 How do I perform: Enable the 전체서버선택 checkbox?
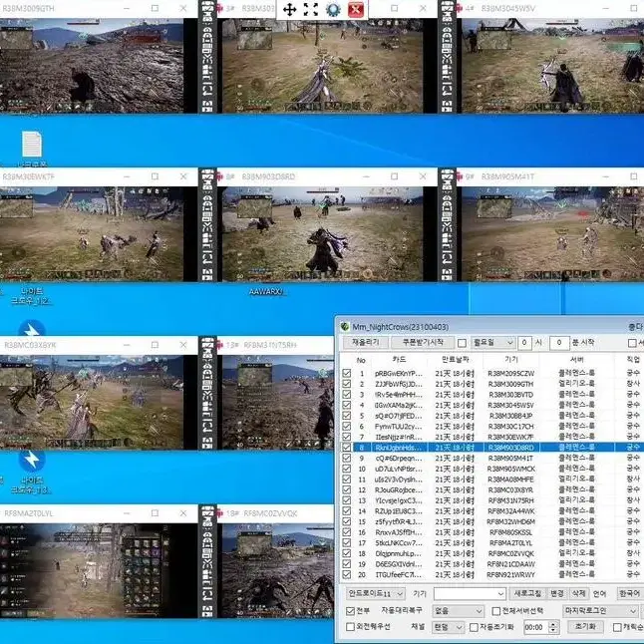(496, 611)
